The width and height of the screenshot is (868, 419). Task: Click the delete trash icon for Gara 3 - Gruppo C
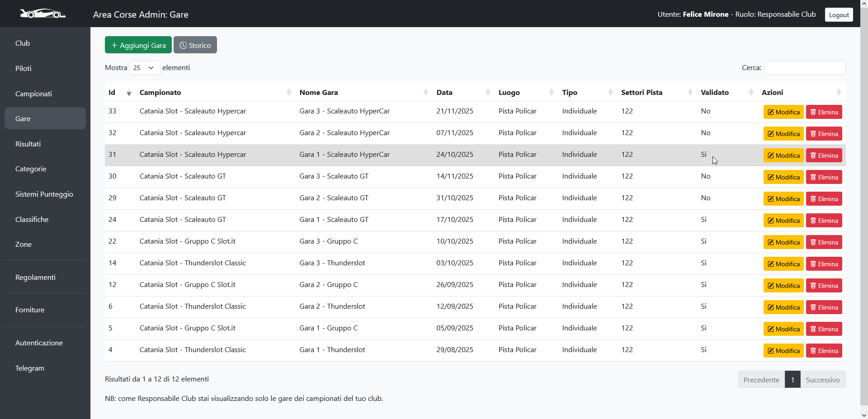(812, 242)
